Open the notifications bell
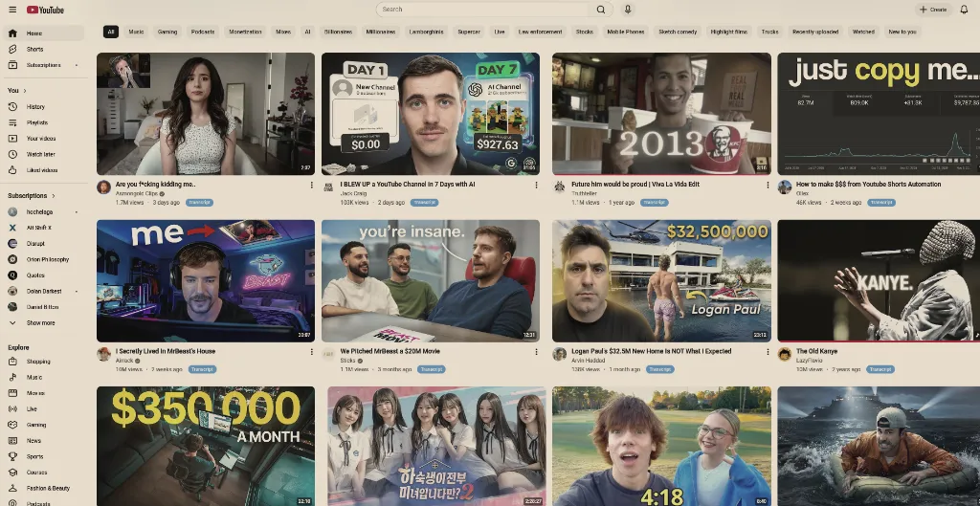Screen dimensions: 980x506 (964, 10)
